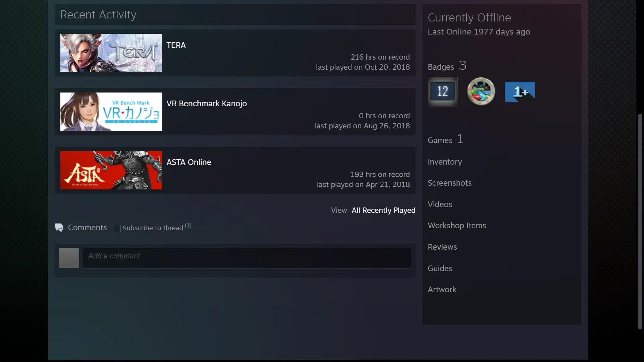644x362 pixels.
Task: Click the gray commenter avatar
Action: pos(69,258)
